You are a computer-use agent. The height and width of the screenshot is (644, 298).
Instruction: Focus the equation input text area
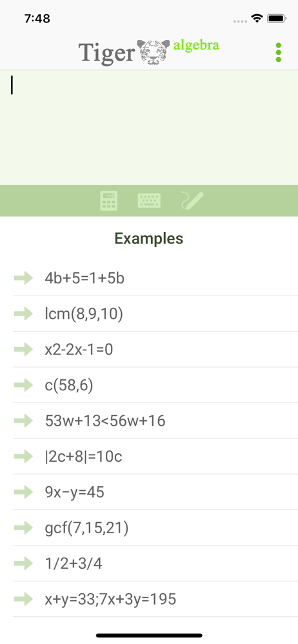point(149,128)
